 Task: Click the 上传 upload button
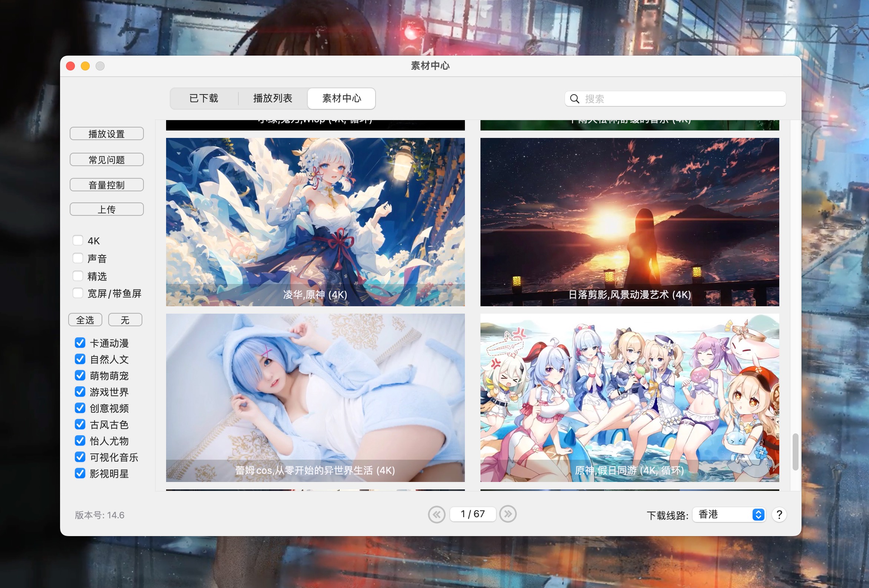point(106,209)
